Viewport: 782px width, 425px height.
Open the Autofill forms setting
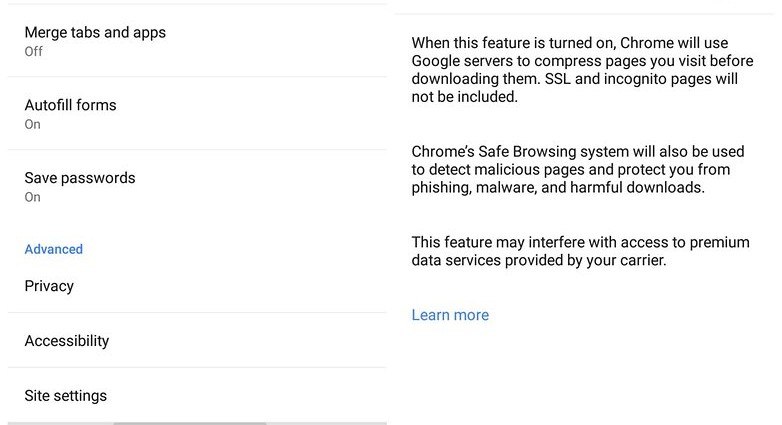tap(70, 105)
